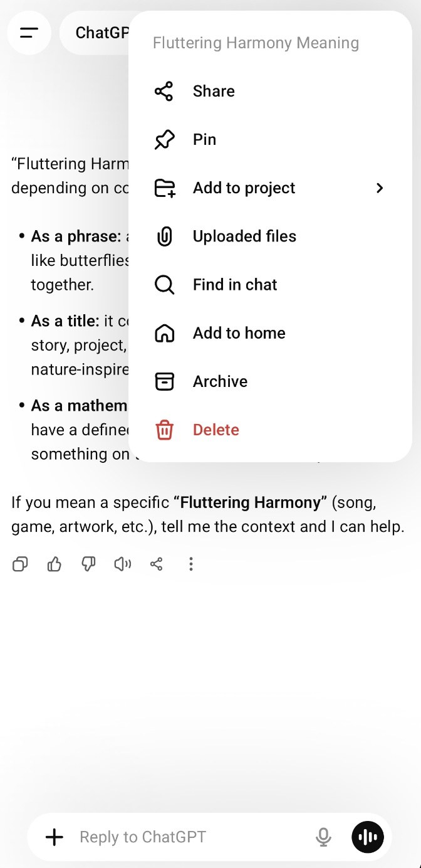421x868 pixels.
Task: Open the three-dot more options below the response
Action: pos(191,564)
